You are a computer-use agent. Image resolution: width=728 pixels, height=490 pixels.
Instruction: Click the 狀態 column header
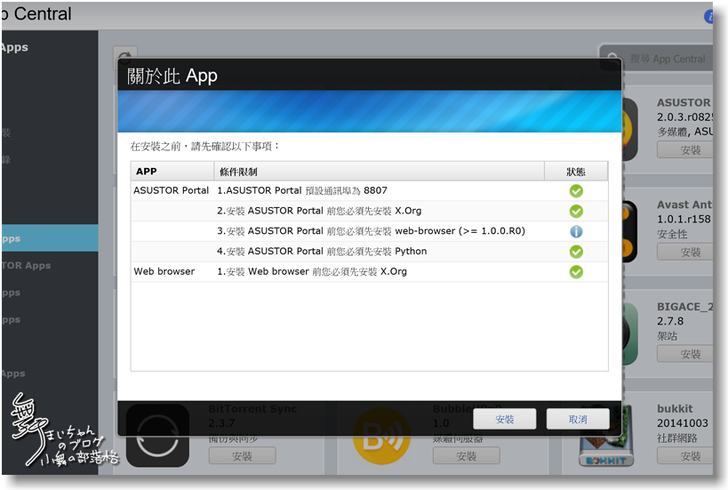click(575, 171)
